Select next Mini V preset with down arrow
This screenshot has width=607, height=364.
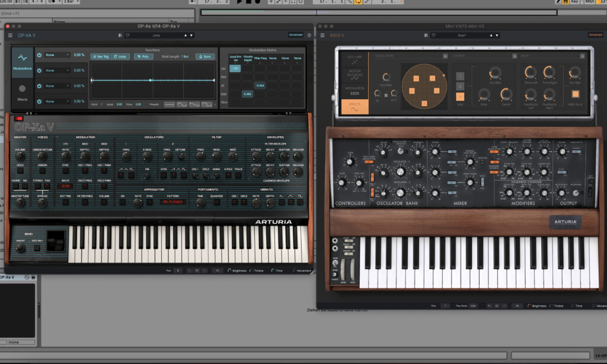[497, 35]
